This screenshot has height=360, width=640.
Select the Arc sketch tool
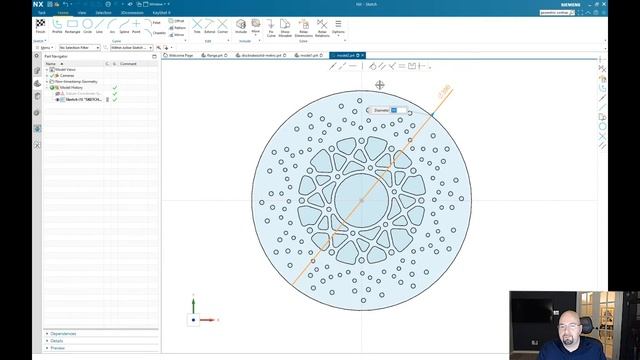(112, 26)
